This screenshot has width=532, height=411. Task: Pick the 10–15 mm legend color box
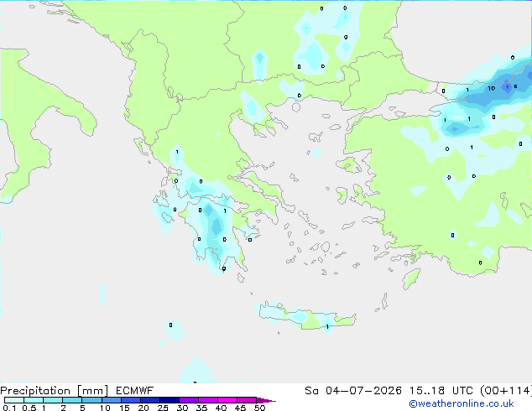[111, 400]
